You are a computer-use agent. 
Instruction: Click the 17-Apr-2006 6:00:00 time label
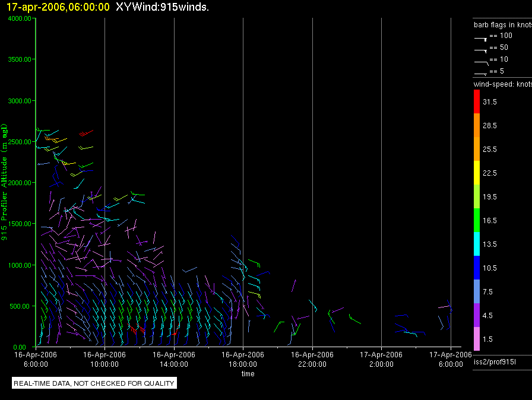pos(451,359)
